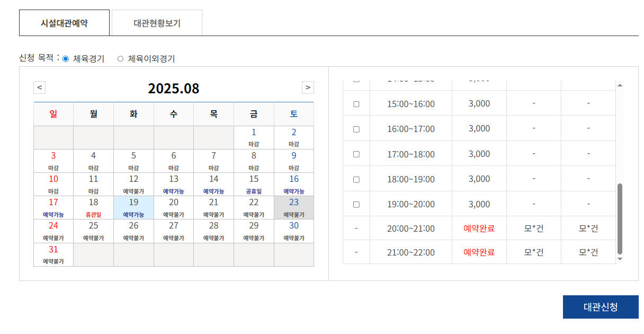Switch to the 대관현황보기 tab
Image resolution: width=644 pixels, height=334 pixels.
pyautogui.click(x=157, y=23)
